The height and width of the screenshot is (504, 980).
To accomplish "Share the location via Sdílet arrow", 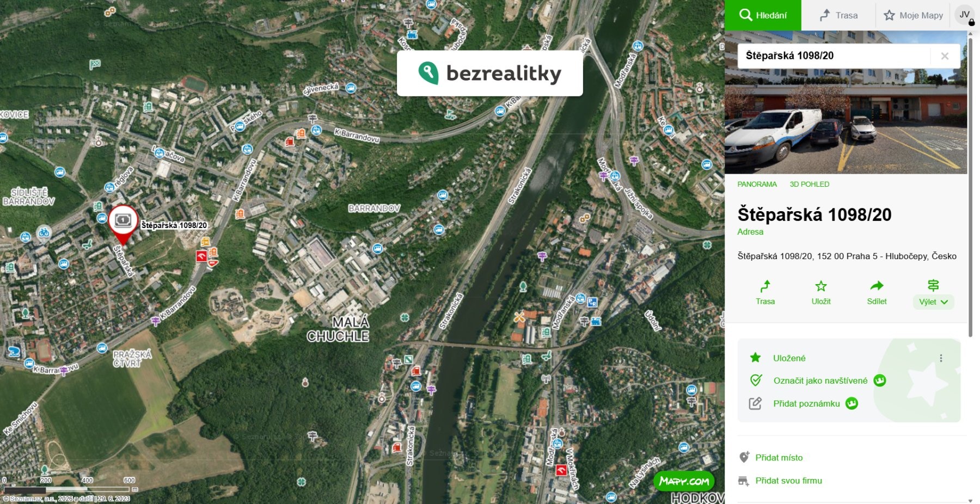I will click(877, 286).
